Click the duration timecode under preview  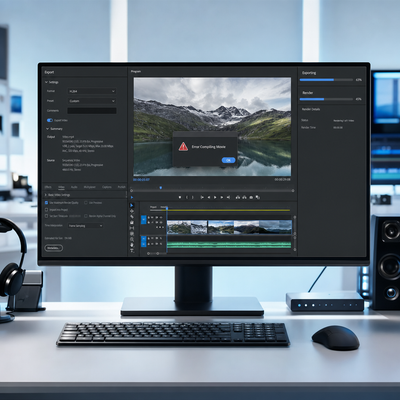click(282, 180)
